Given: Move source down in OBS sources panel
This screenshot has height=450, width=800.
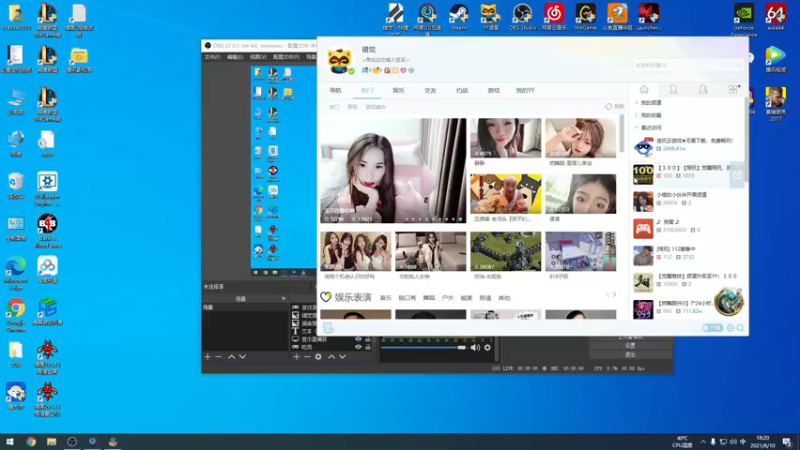Looking at the screenshot, I should tap(342, 357).
